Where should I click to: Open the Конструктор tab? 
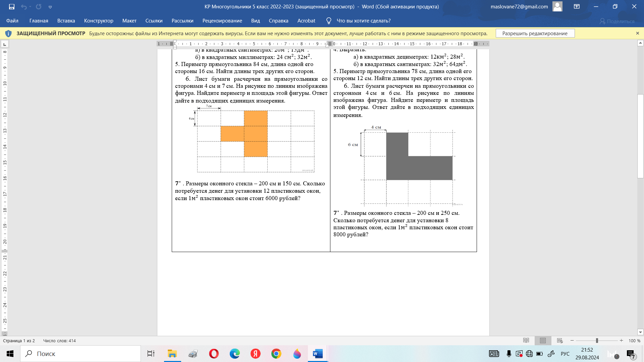(99, 21)
